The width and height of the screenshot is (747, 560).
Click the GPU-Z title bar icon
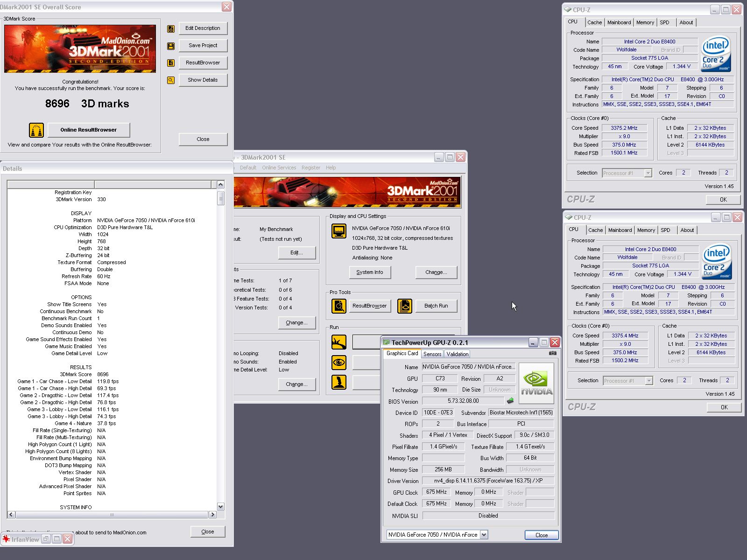pyautogui.click(x=386, y=343)
